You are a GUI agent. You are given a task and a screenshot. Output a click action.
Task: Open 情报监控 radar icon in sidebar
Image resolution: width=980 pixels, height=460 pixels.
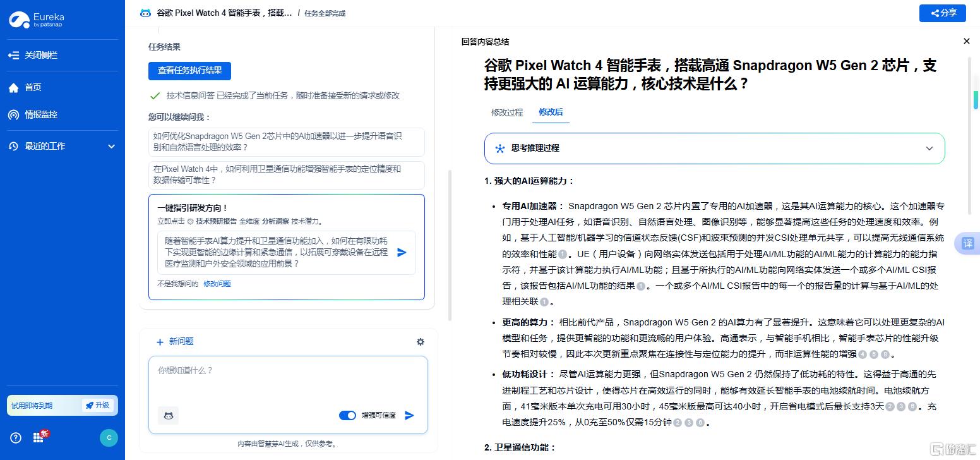(x=13, y=115)
